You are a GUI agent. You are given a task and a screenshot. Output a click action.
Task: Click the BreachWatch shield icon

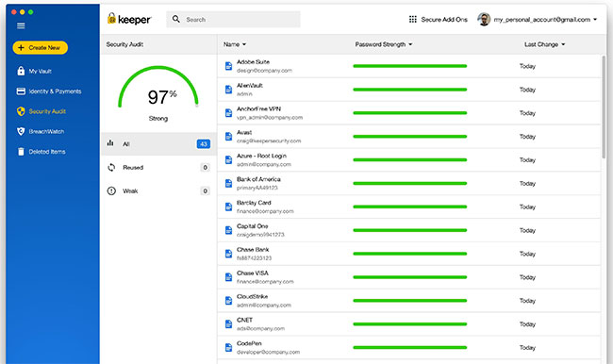pyautogui.click(x=21, y=131)
